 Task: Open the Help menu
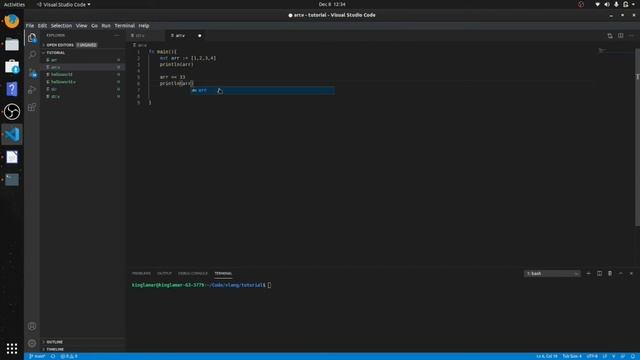click(144, 26)
